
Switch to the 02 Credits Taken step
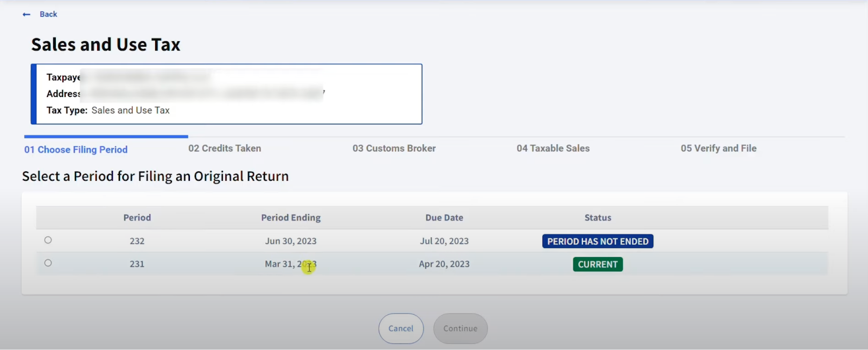[224, 148]
